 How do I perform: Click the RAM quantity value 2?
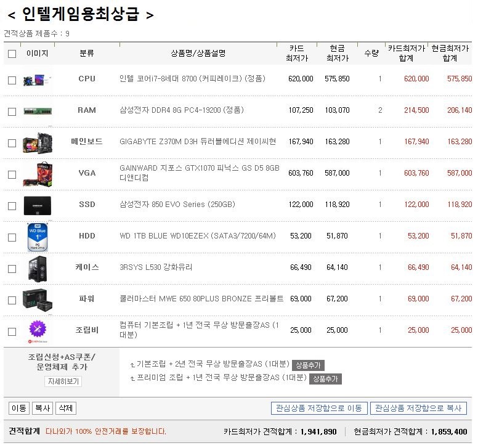click(380, 110)
